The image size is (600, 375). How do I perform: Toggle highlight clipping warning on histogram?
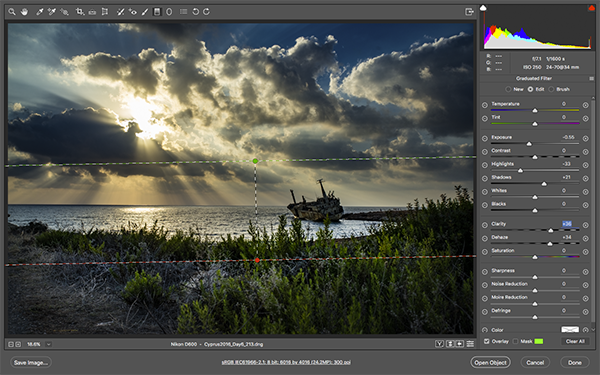[x=591, y=8]
